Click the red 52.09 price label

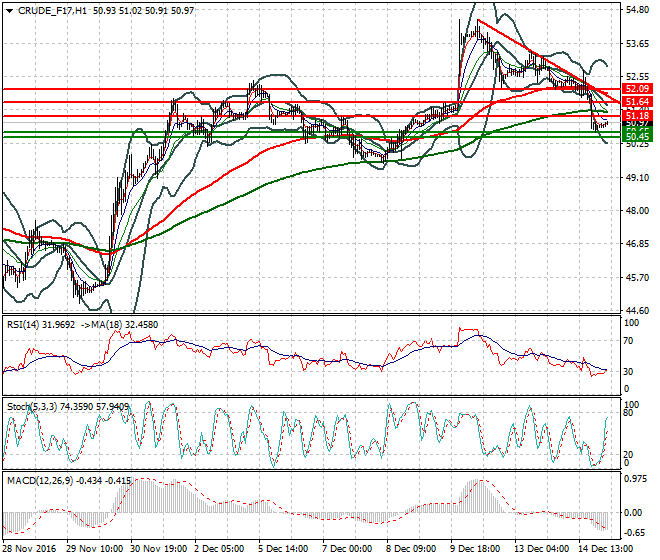pyautogui.click(x=638, y=89)
